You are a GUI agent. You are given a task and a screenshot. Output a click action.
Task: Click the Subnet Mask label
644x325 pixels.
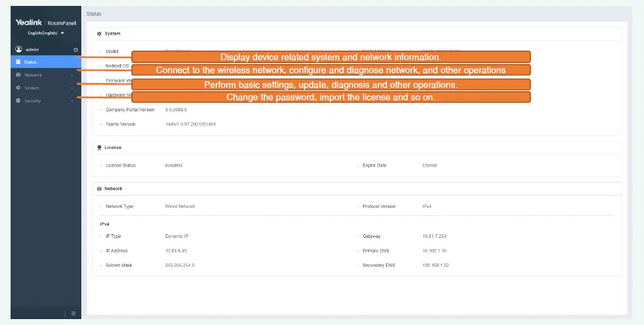coord(118,266)
